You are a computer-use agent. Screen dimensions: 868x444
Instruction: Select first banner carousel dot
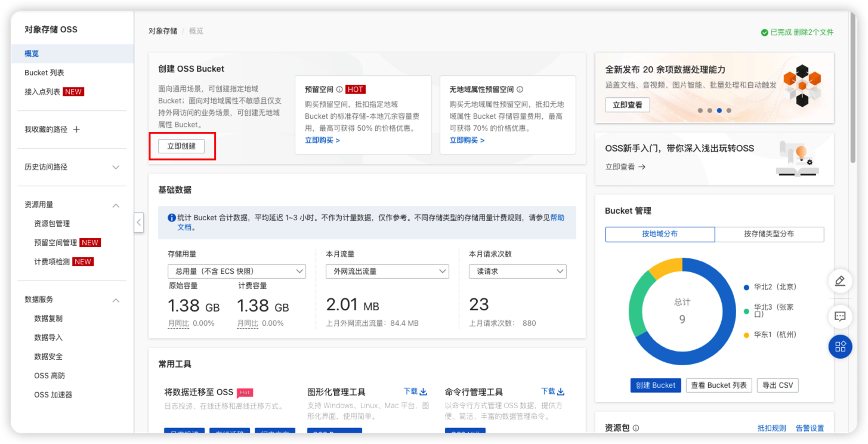tap(700, 110)
